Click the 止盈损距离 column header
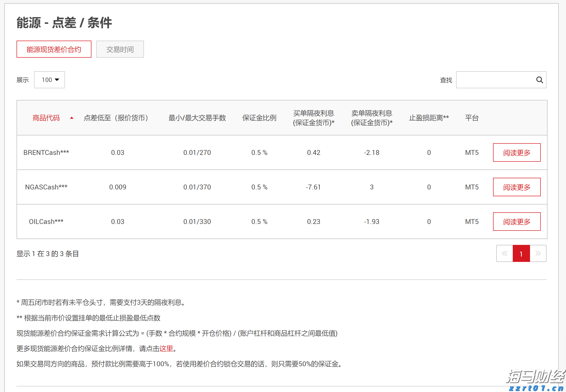Image resolution: width=566 pixels, height=392 pixels. [x=429, y=118]
